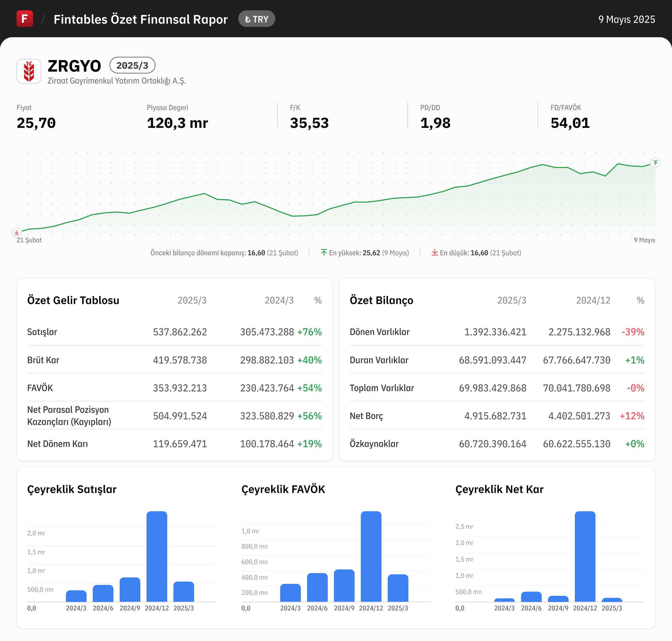Click the red down arrow by En düşük
This screenshot has height=641, width=672.
pyautogui.click(x=434, y=253)
